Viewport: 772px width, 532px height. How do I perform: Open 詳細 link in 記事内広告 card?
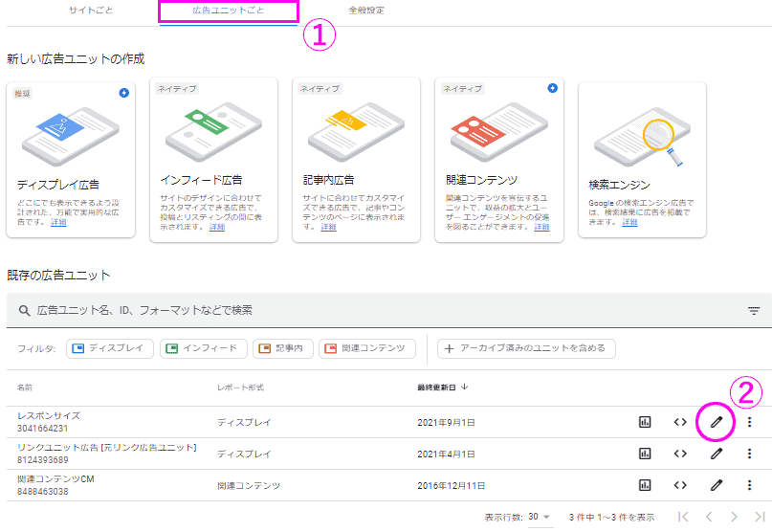pyautogui.click(x=328, y=227)
